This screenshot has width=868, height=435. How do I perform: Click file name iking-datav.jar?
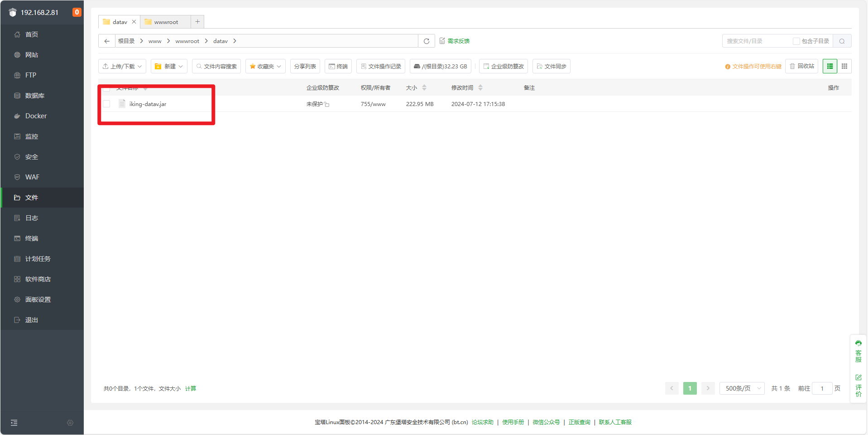click(x=148, y=104)
